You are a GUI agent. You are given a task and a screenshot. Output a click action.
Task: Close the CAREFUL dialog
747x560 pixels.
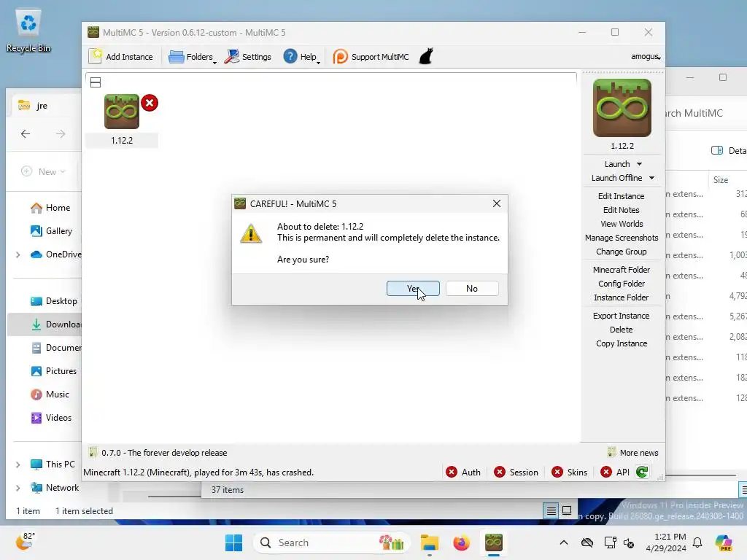click(496, 203)
